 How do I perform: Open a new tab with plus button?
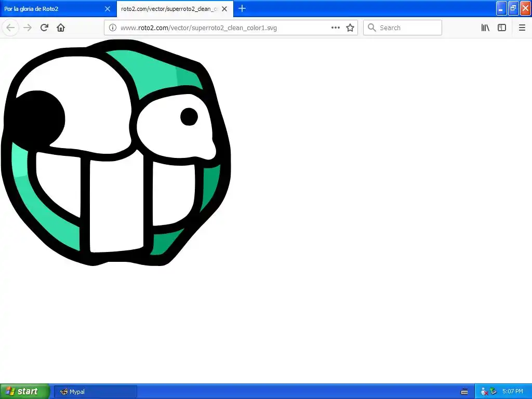242,8
